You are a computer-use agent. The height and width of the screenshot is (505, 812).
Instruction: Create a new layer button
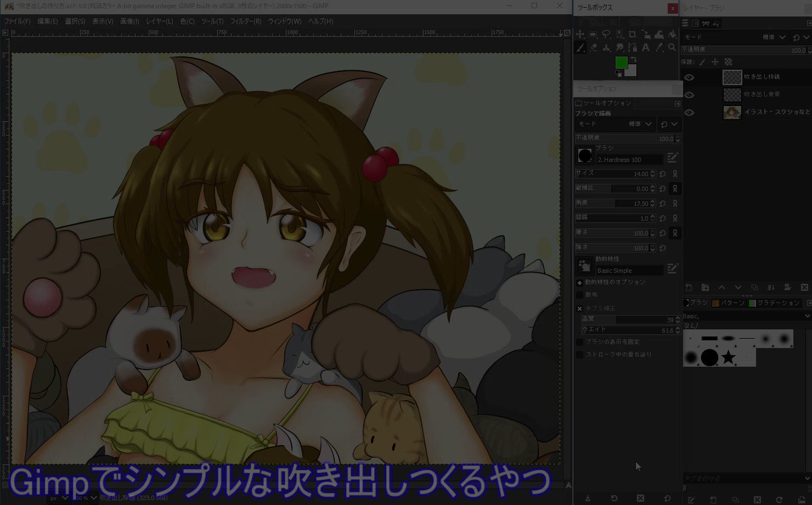pyautogui.click(x=689, y=288)
